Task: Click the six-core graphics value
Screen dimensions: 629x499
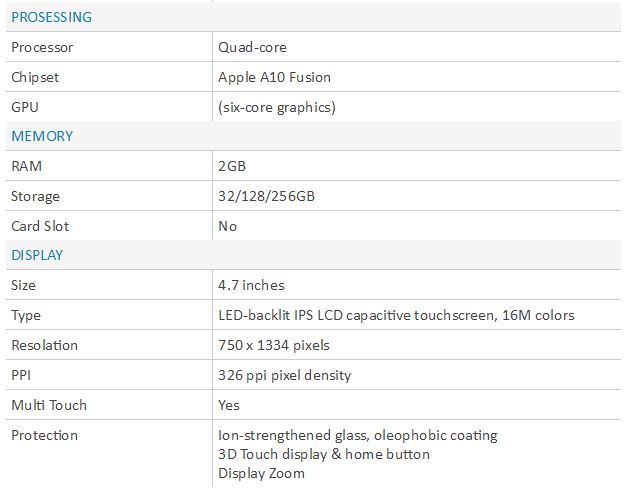Action: (x=276, y=107)
